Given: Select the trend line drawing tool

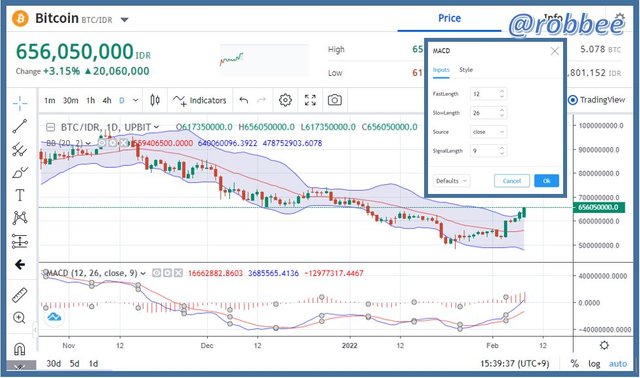Looking at the screenshot, I should 19,127.
